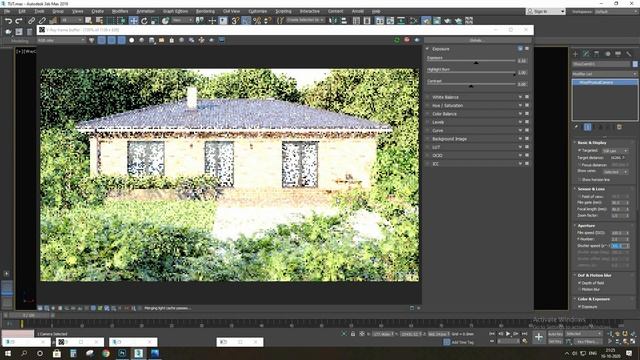Image resolution: width=640 pixels, height=360 pixels.
Task: Enable the LUT correction checkbox
Action: point(428,147)
